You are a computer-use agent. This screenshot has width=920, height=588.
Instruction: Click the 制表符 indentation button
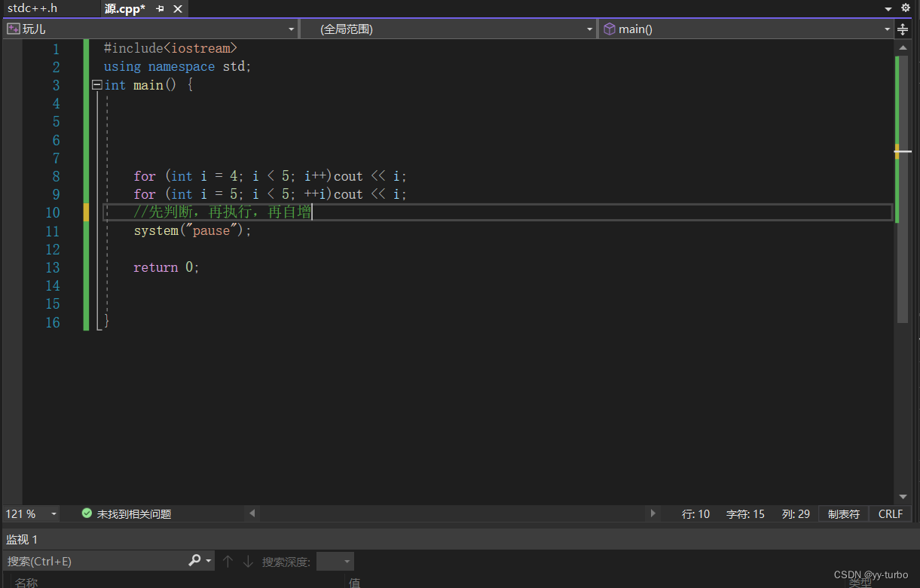844,514
